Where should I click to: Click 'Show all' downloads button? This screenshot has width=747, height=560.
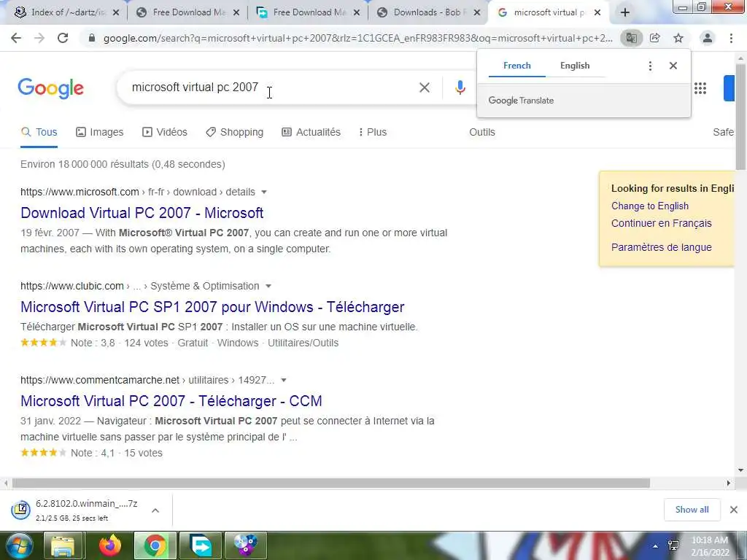[692, 510]
